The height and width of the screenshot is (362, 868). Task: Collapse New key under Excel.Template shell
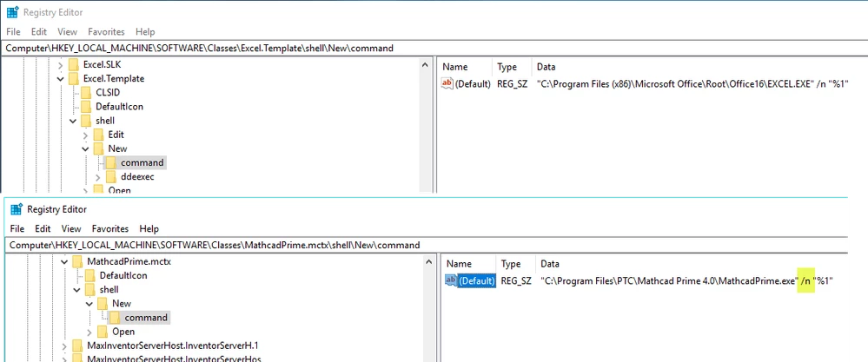coord(85,148)
